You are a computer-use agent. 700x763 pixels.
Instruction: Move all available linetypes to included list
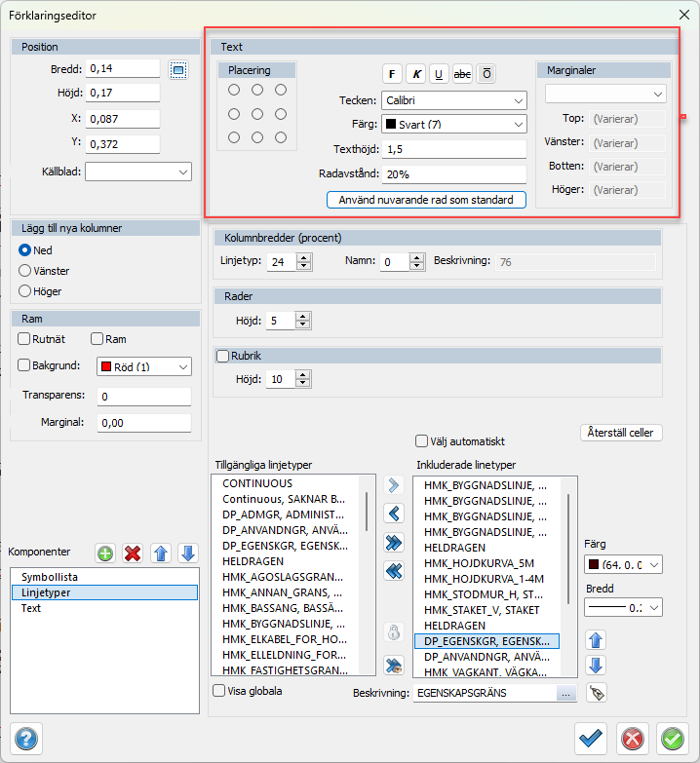pyautogui.click(x=394, y=543)
